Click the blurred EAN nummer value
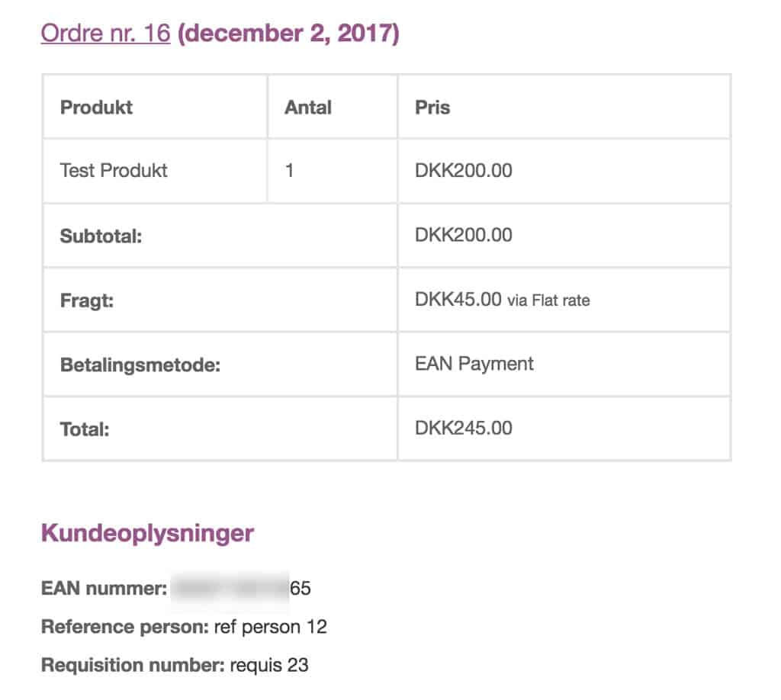The width and height of the screenshot is (781, 700). [241, 588]
